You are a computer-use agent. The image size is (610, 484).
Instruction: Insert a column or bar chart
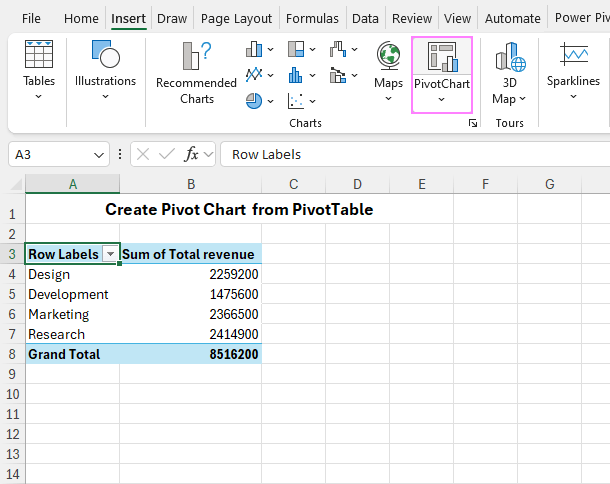pos(254,49)
